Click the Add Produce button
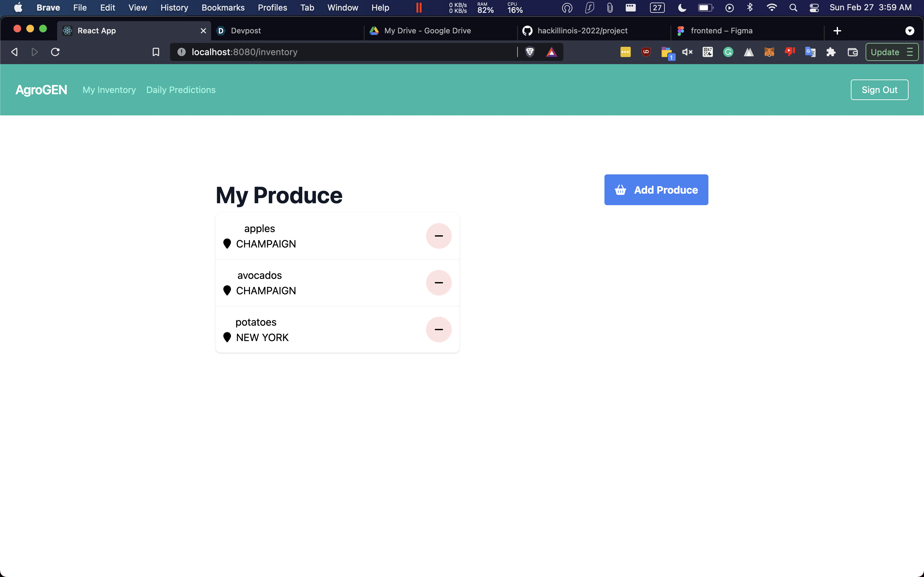The width and height of the screenshot is (924, 577). coord(656,190)
